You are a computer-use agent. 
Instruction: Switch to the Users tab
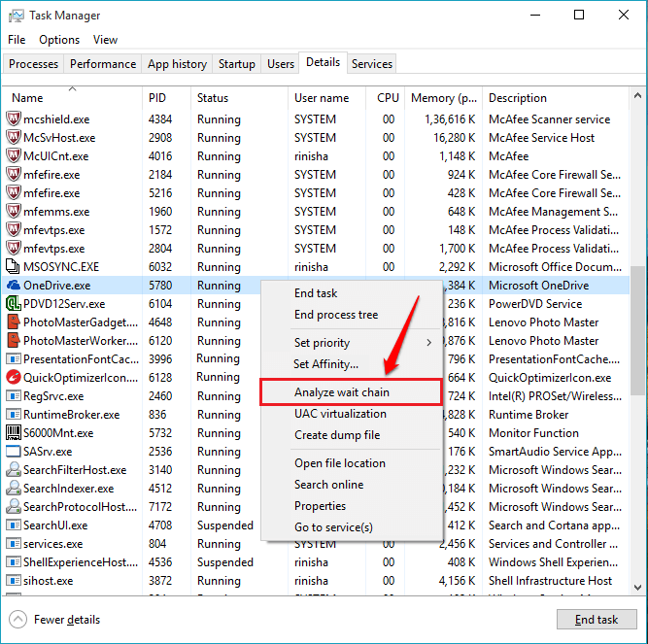tap(280, 64)
